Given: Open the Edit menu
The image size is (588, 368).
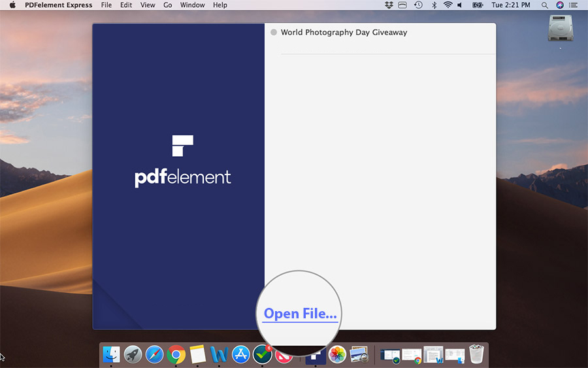Looking at the screenshot, I should [x=126, y=5].
